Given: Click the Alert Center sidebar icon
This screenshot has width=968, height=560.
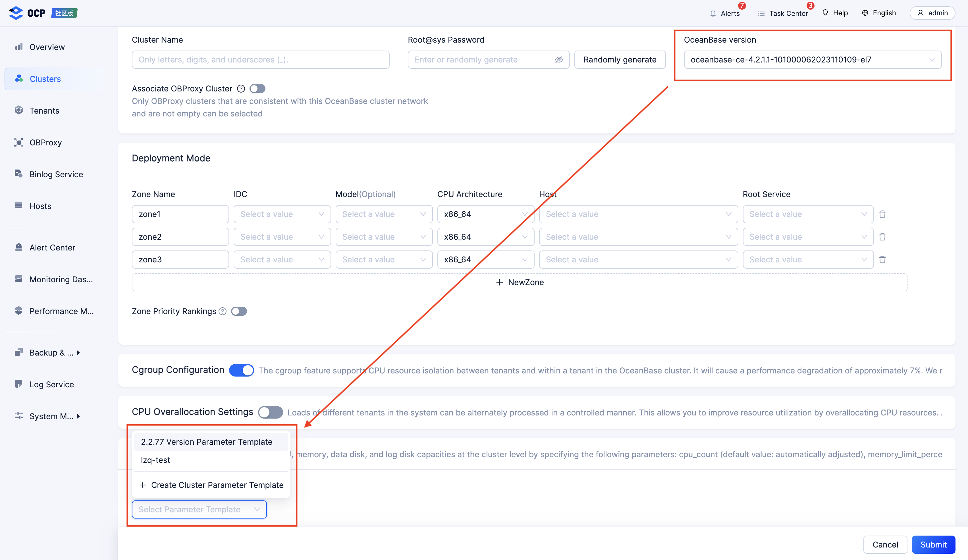Looking at the screenshot, I should (18, 247).
